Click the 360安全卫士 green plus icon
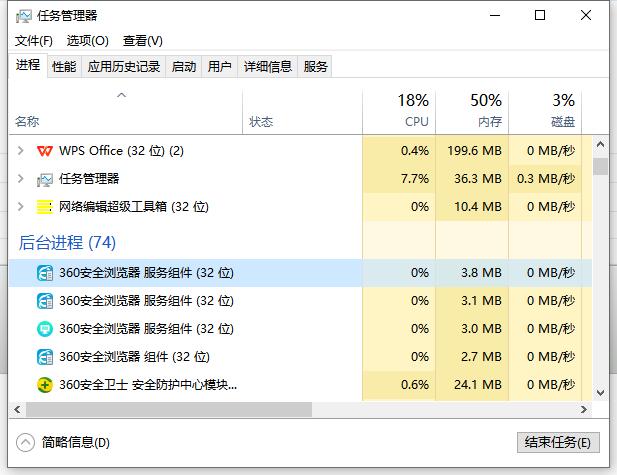Screen dimensions: 617x475 [44, 384]
